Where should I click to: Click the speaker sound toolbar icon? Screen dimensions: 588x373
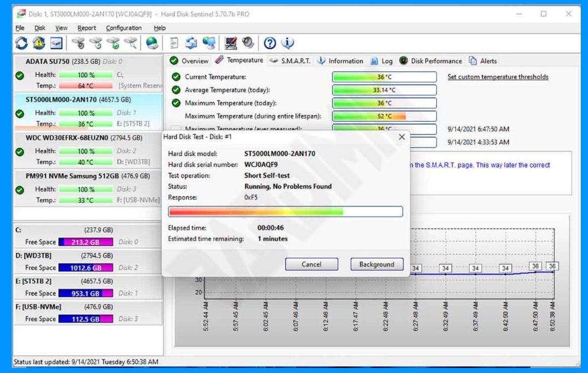pyautogui.click(x=248, y=43)
